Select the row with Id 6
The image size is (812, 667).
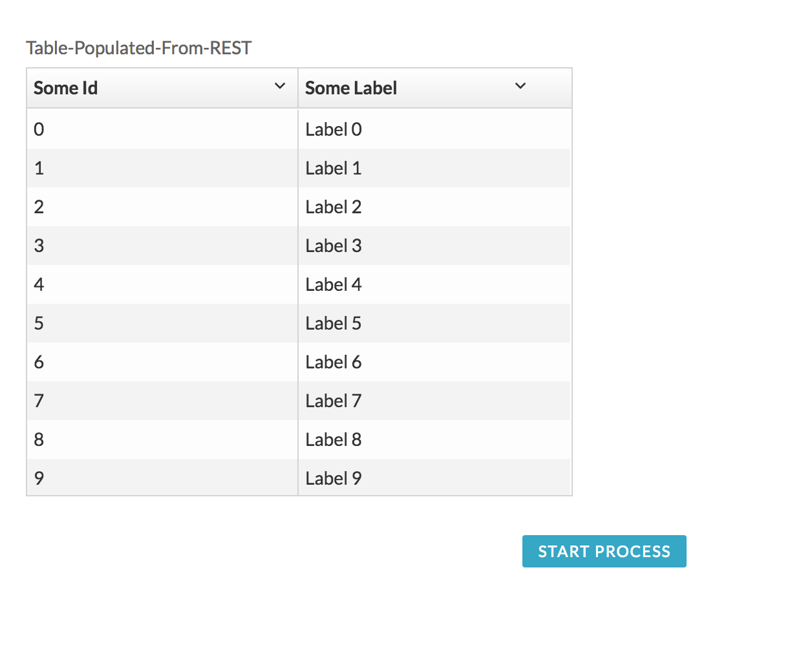(299, 362)
